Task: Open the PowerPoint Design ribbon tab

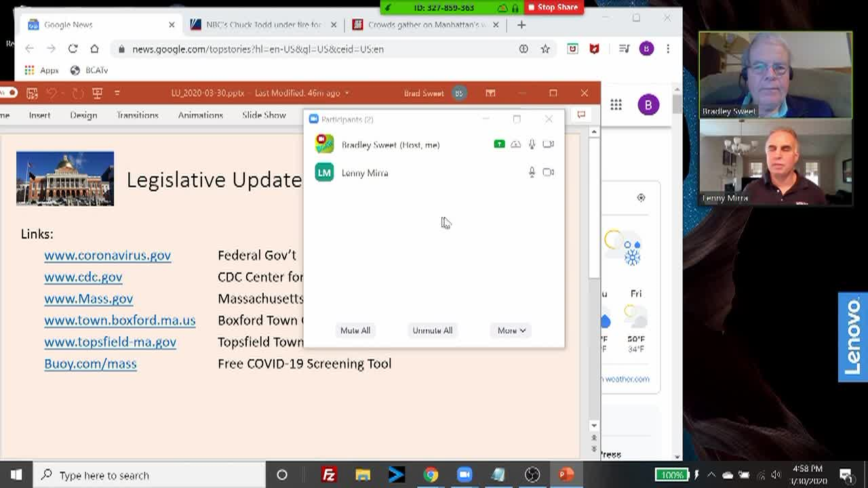Action: tap(83, 115)
